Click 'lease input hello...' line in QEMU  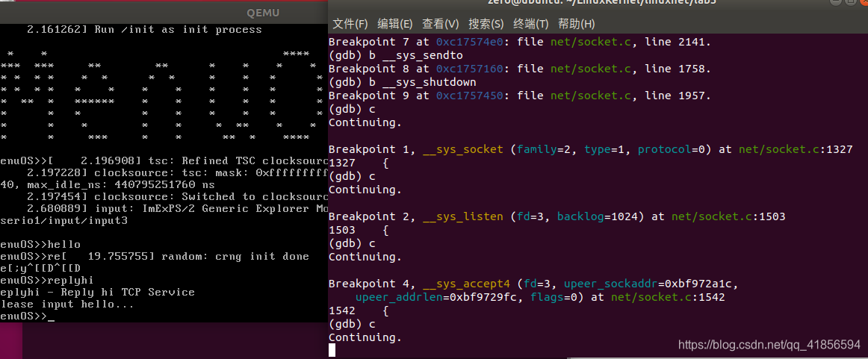point(67,305)
